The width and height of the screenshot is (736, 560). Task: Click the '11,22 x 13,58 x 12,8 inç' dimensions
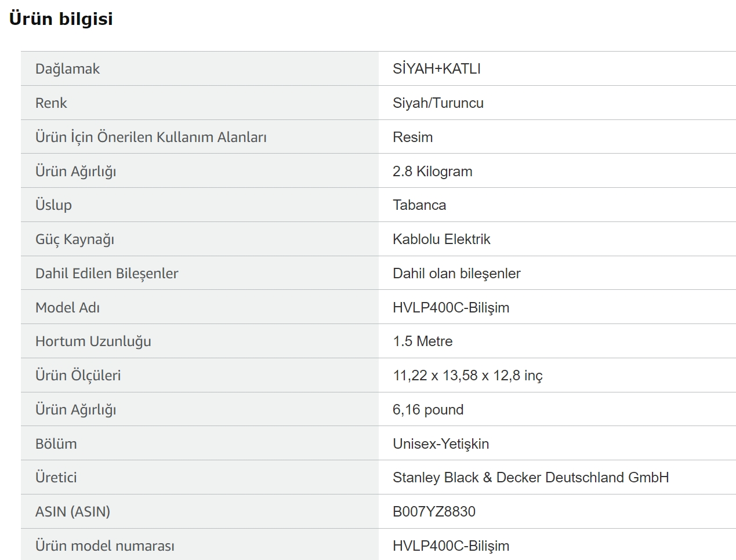467,376
